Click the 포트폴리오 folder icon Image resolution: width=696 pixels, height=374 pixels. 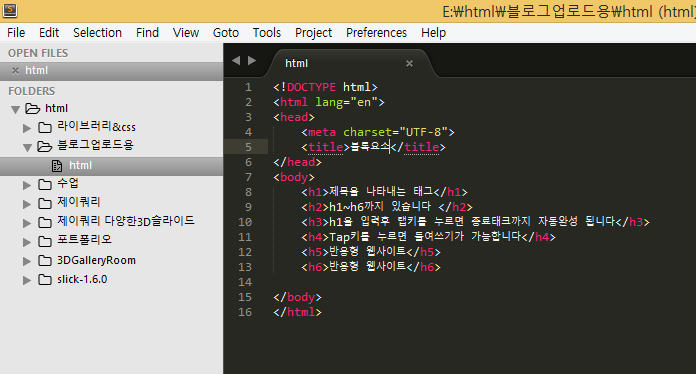[x=44, y=241]
